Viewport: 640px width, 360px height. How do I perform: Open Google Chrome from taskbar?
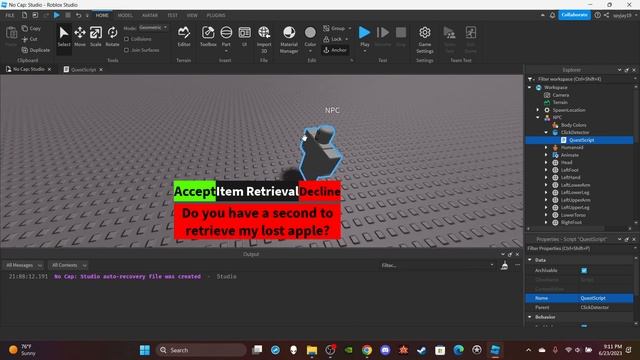367,350
